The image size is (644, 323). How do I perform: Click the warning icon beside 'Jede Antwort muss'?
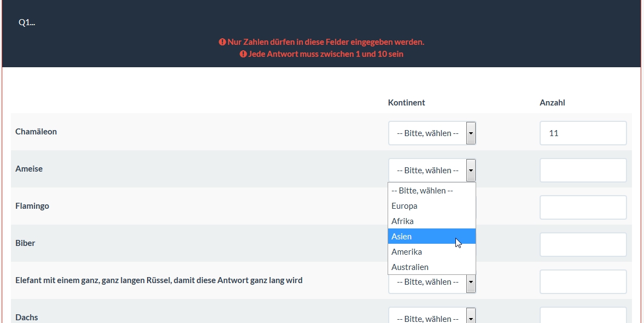coord(243,55)
